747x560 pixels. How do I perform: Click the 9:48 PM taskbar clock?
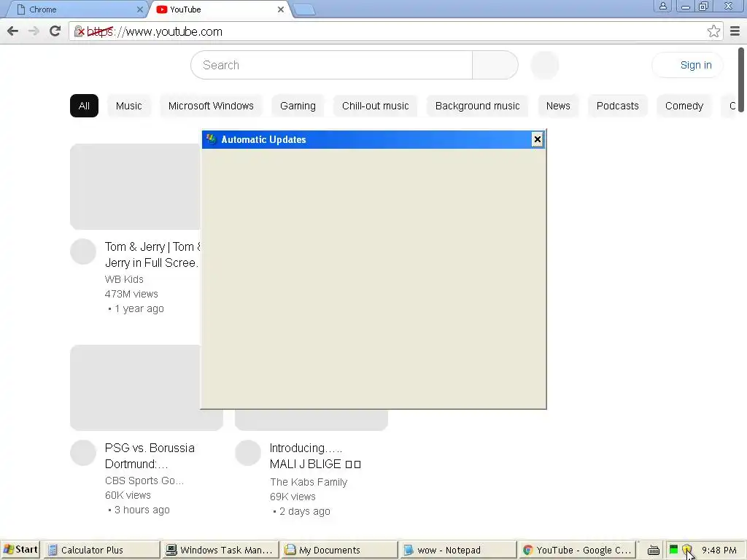(719, 550)
